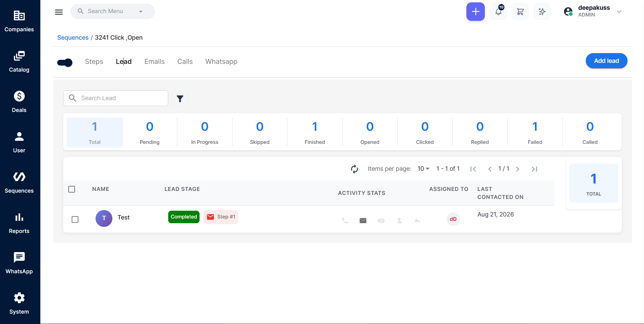
Task: Switch to the Lead tab
Action: (x=124, y=62)
